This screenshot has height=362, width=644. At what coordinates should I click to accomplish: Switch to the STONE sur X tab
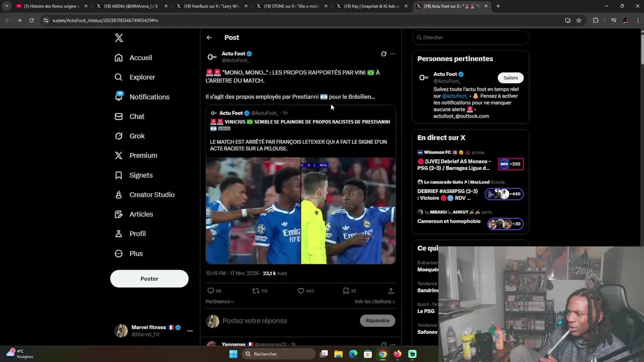click(x=291, y=6)
